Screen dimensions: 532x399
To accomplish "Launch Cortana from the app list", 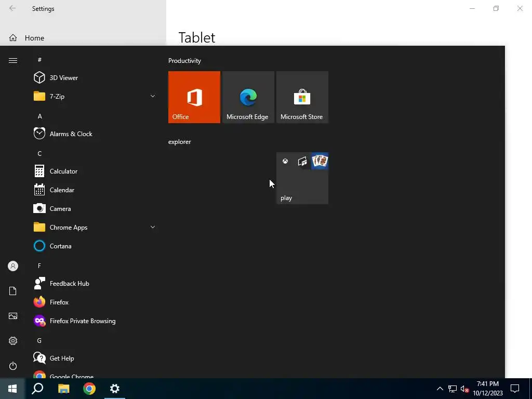I will (95, 246).
